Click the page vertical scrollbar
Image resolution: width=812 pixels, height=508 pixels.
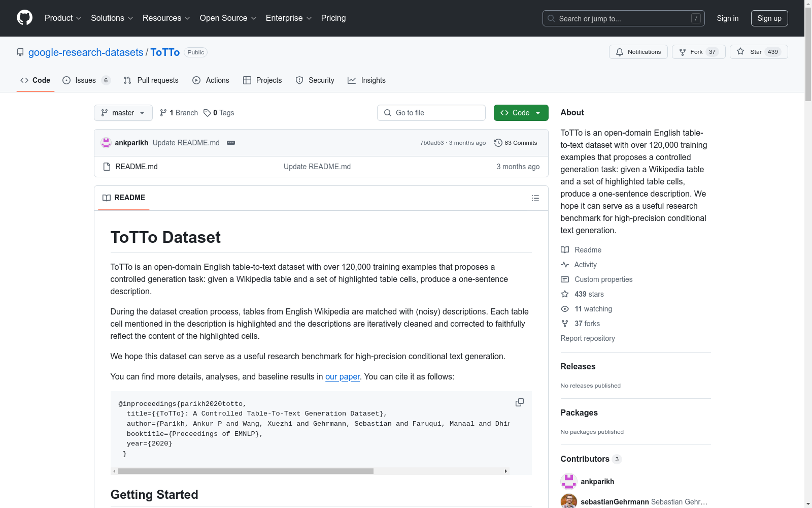[x=808, y=54]
